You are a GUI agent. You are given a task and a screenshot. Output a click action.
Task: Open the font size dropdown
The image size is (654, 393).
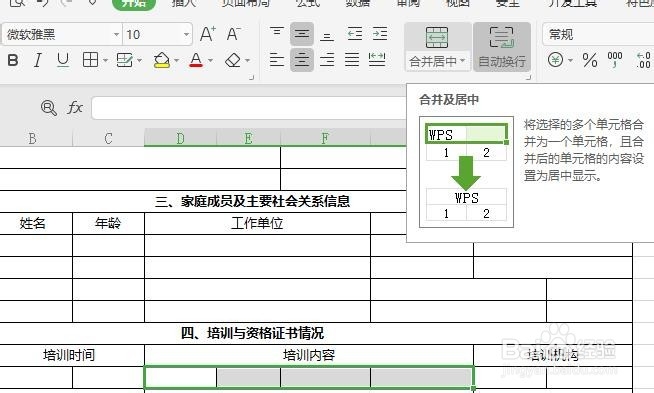coord(186,34)
